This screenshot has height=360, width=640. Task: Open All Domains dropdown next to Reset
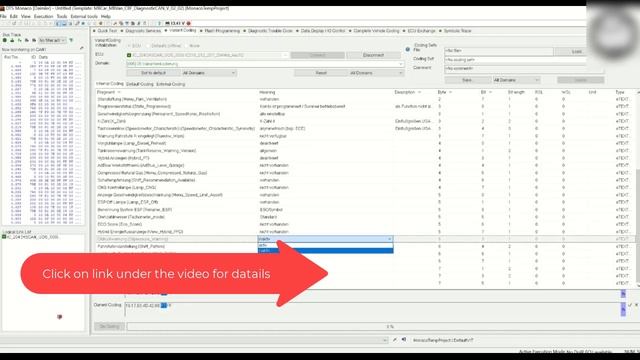[376, 73]
